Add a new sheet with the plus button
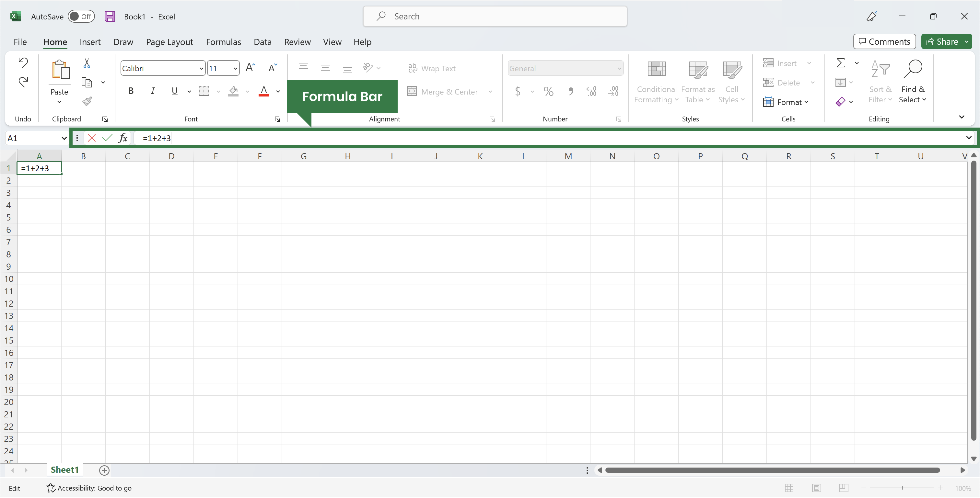The height and width of the screenshot is (498, 980). [104, 470]
